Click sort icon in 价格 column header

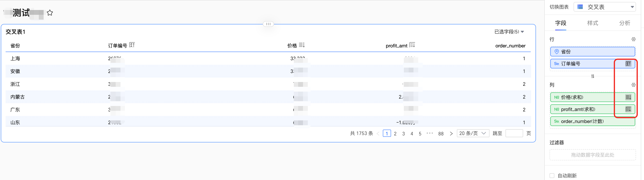(x=302, y=45)
